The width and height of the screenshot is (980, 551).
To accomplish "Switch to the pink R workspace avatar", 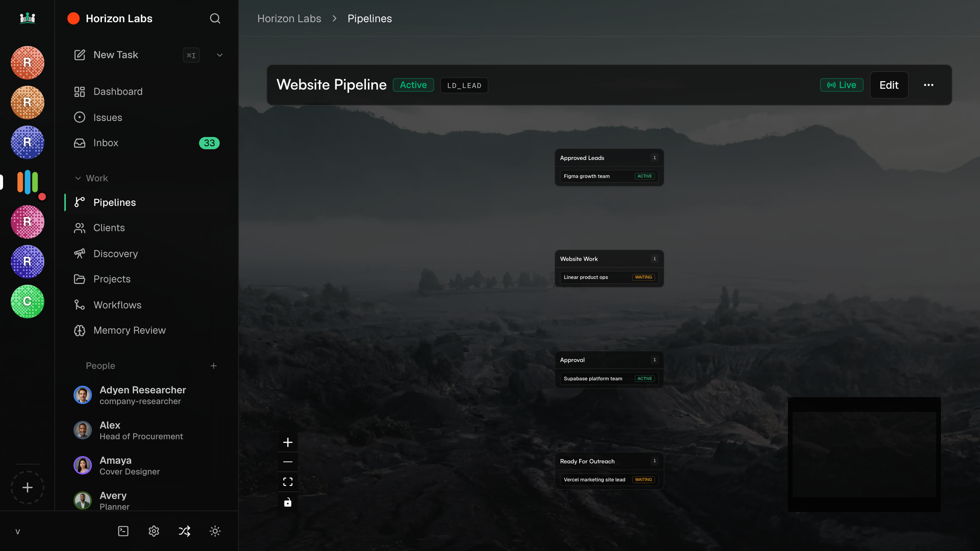I will click(28, 222).
